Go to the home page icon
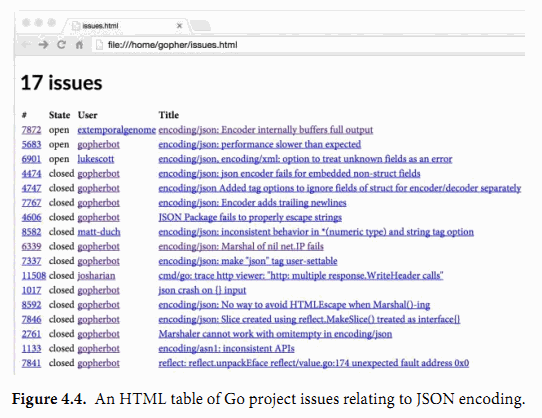 click(79, 45)
